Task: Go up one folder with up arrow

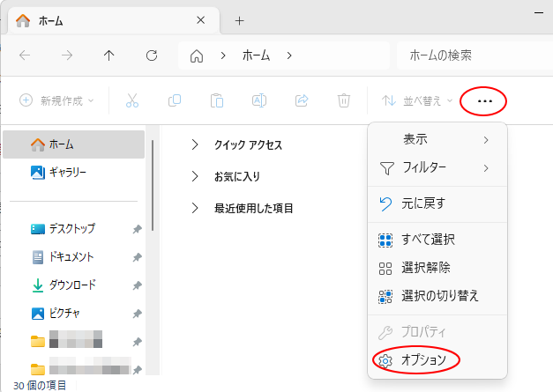Action: point(109,55)
